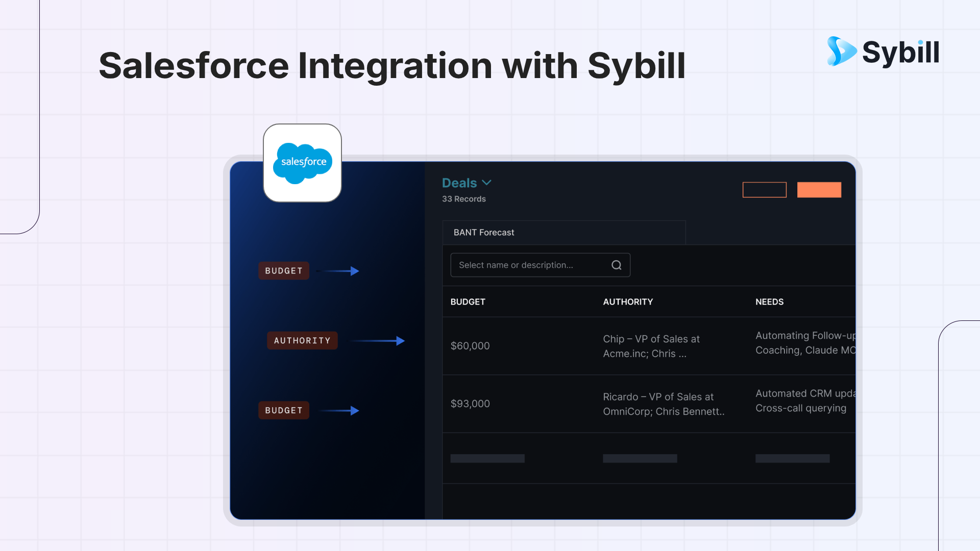Click the NEEDS column header

tap(769, 302)
